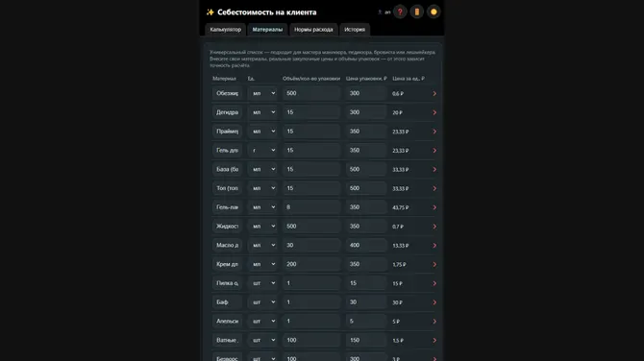Click the red arrow on the Праймер row
The width and height of the screenshot is (644, 361).
click(434, 132)
